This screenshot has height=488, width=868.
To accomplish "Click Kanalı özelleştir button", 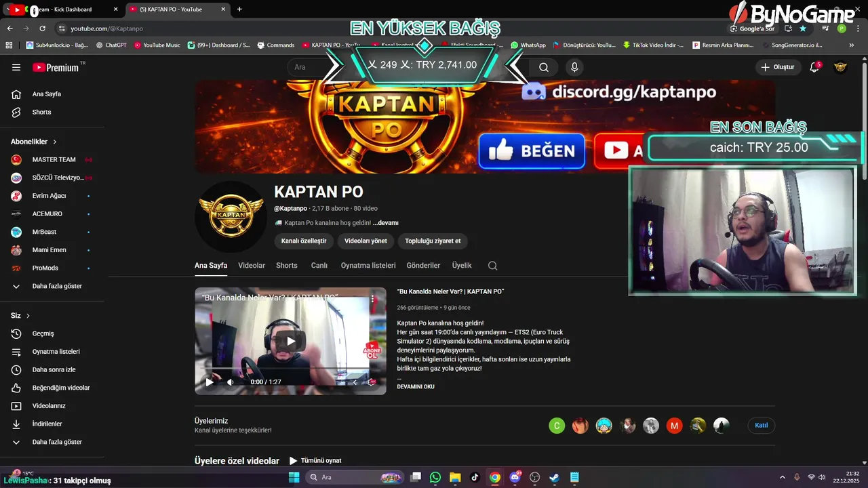I will (x=304, y=241).
